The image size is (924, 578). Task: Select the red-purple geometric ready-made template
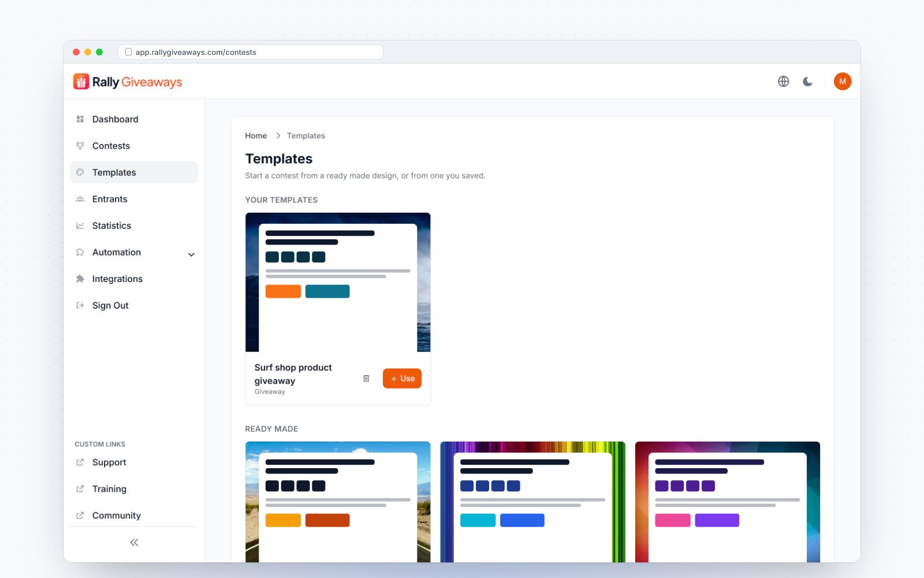[728, 502]
